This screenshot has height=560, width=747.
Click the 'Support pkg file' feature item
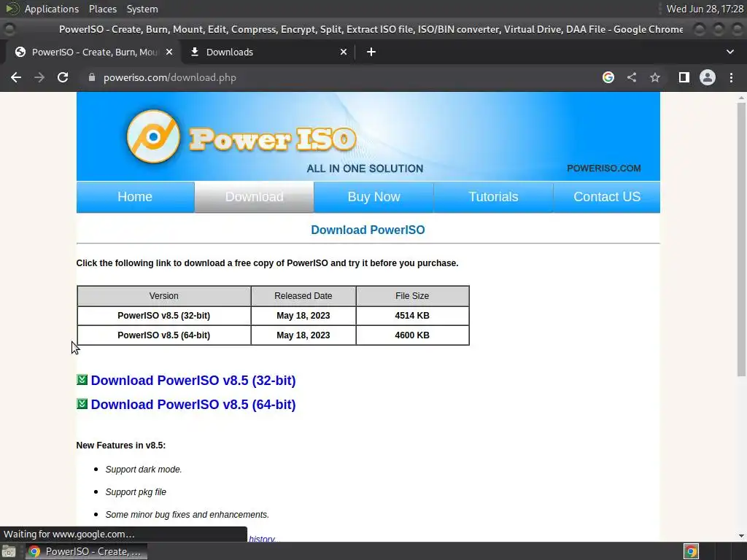(x=136, y=492)
